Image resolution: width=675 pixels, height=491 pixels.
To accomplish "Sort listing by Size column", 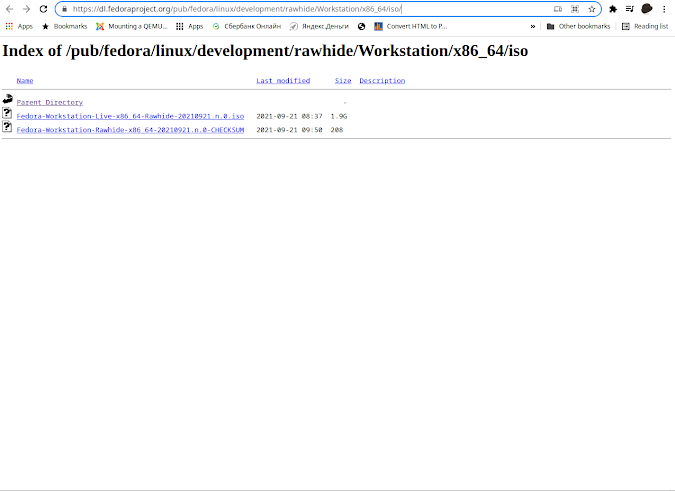I will point(343,80).
